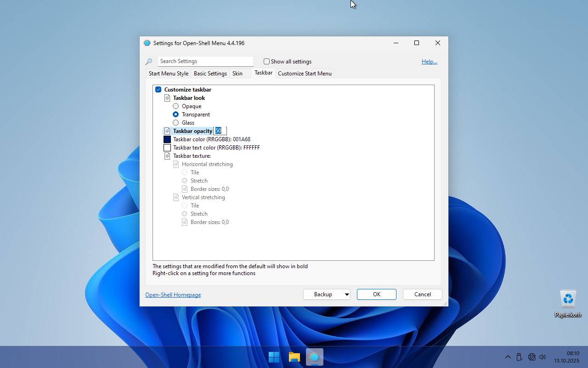Click the icon beside Vertical stretching
588x368 pixels.
(x=176, y=197)
